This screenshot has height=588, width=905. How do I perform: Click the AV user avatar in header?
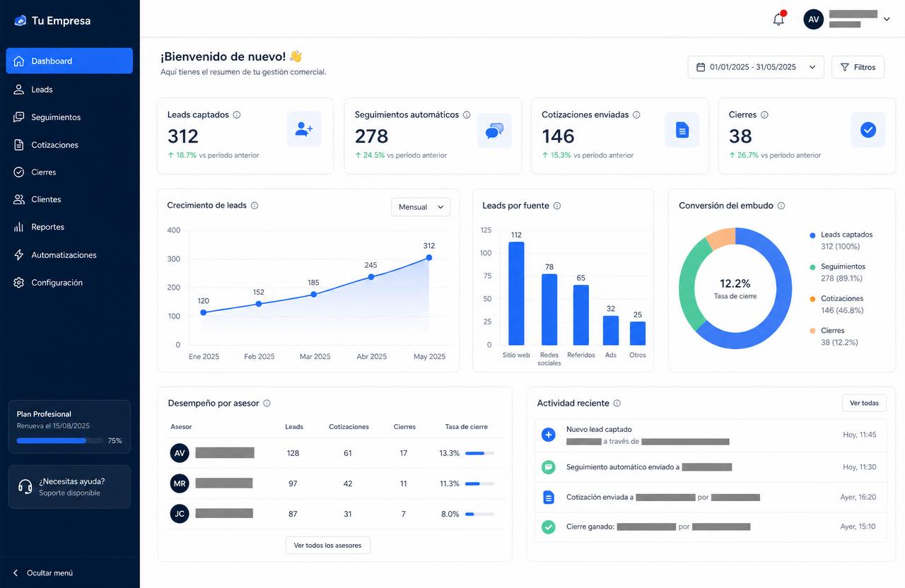(x=814, y=19)
